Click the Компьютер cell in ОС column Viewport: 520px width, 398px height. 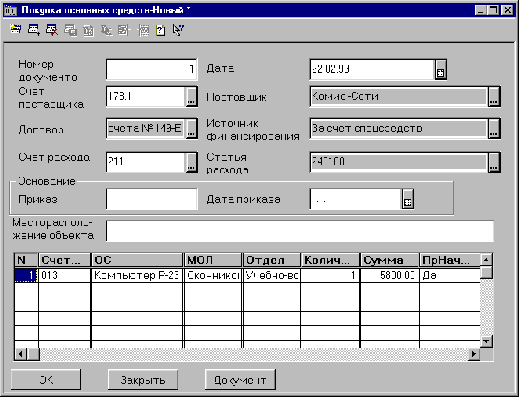(137, 275)
